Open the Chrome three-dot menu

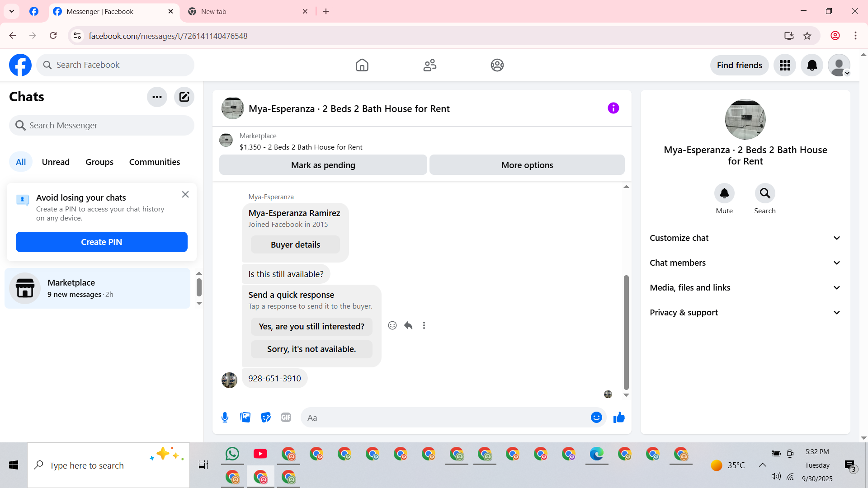[x=855, y=36]
